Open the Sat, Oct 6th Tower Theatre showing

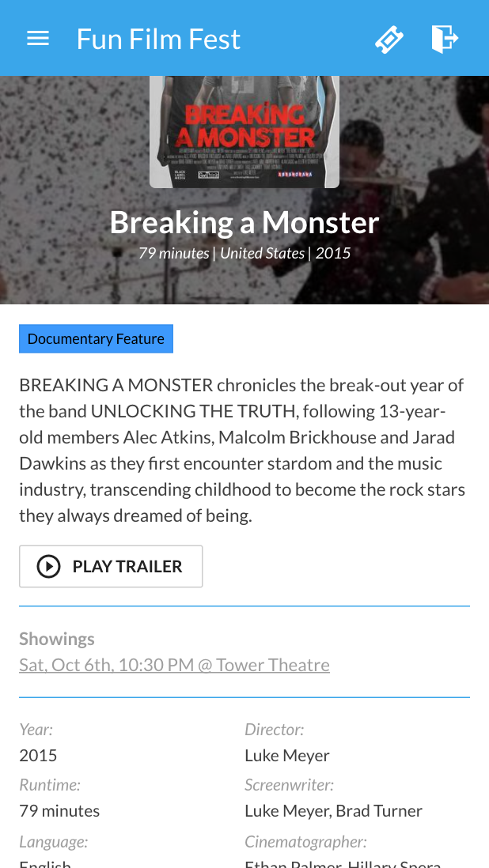174,665
